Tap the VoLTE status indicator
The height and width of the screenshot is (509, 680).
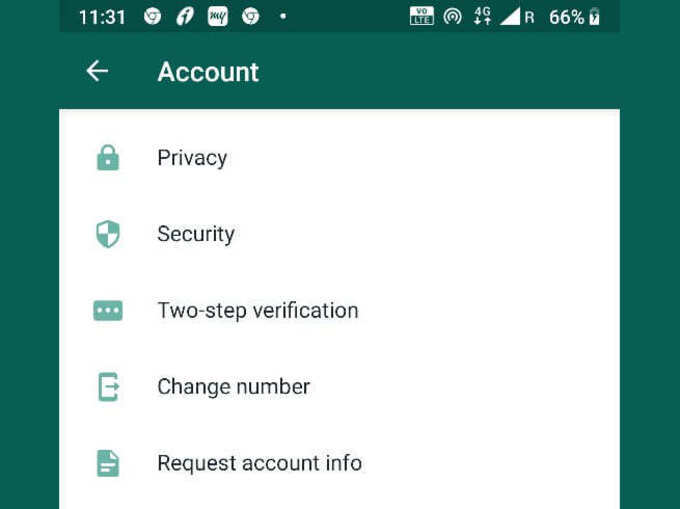coord(422,16)
